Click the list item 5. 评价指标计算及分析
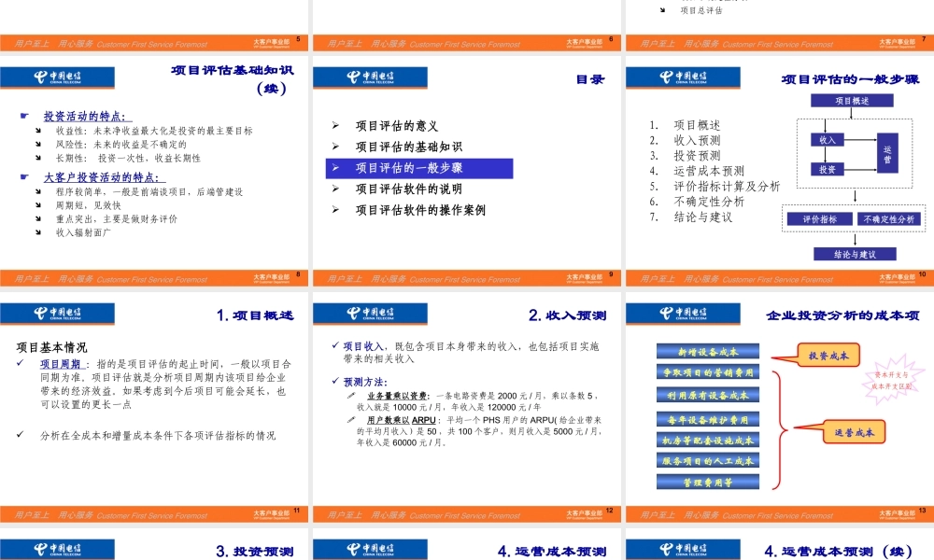934x560 pixels. [715, 187]
